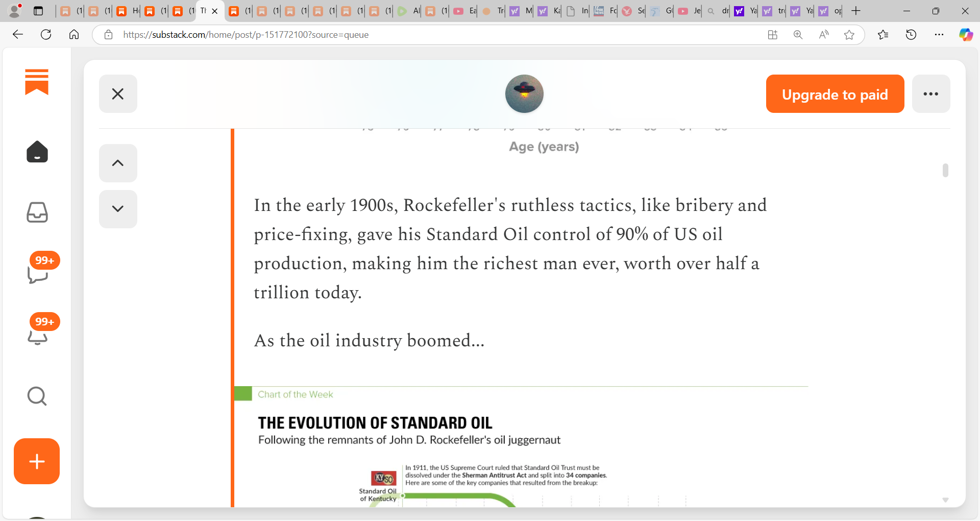
Task: Click the Zoom magnifier icon in address bar
Action: (798, 35)
